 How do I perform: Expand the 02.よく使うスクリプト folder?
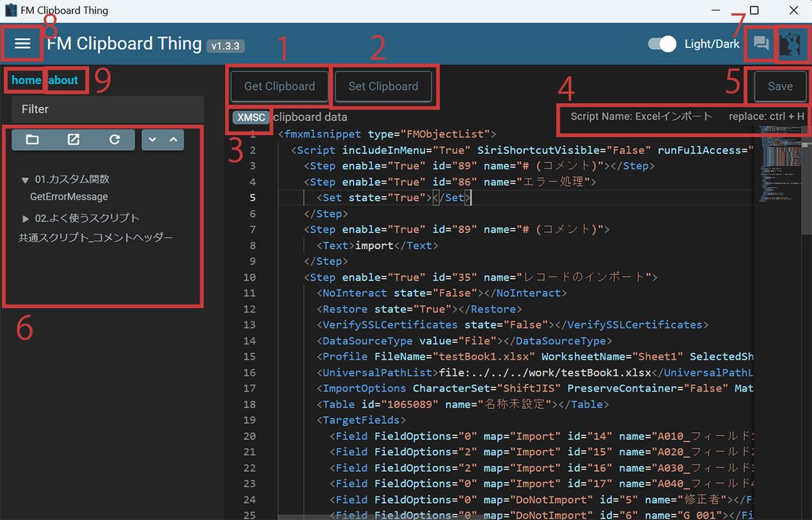tap(26, 218)
